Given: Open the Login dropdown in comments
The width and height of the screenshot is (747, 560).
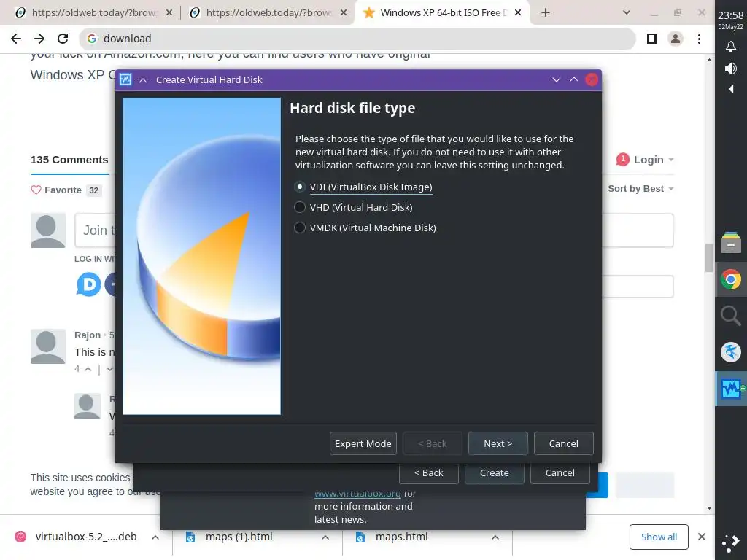Looking at the screenshot, I should point(653,160).
